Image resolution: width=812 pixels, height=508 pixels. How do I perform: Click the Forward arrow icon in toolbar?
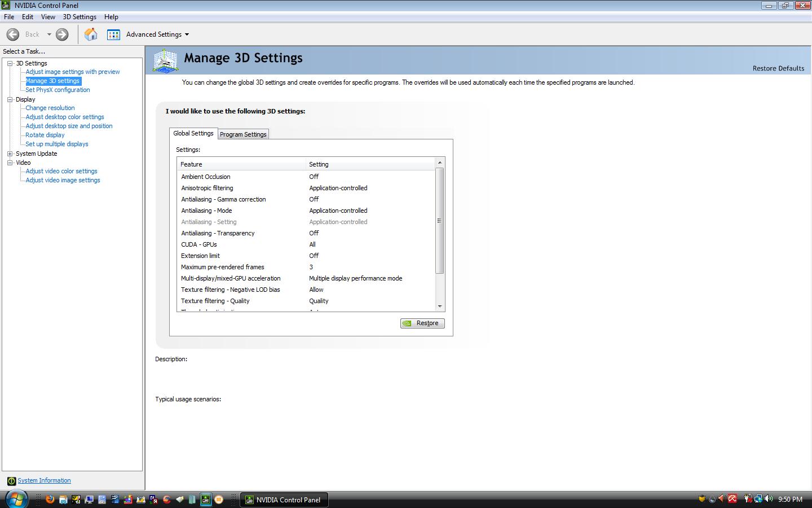click(62, 34)
